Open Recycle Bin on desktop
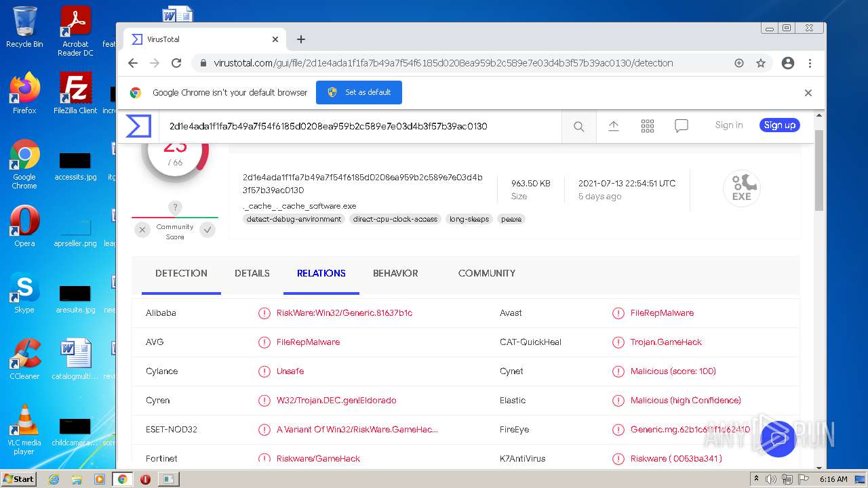The width and height of the screenshot is (868, 488). [24, 28]
